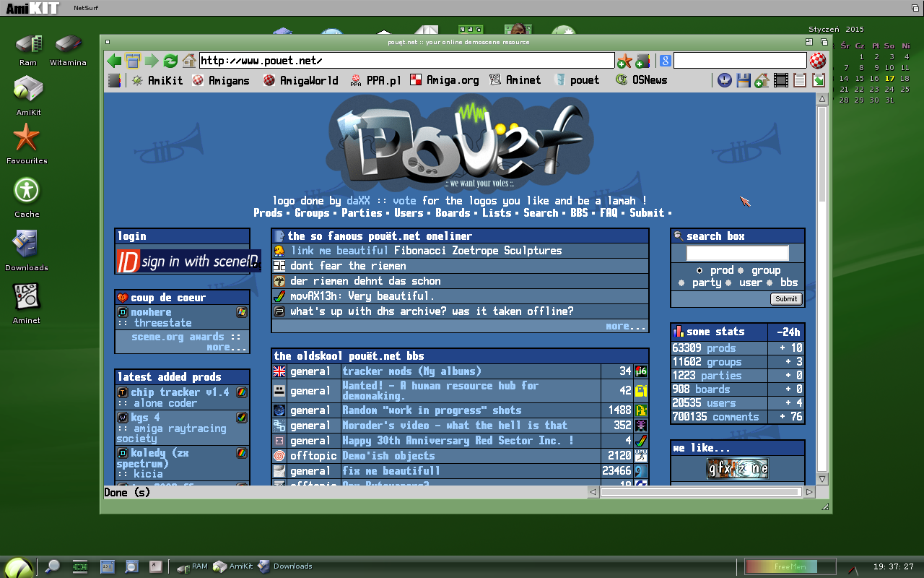Go back with the green left arrow
The image size is (924, 578).
[x=114, y=61]
